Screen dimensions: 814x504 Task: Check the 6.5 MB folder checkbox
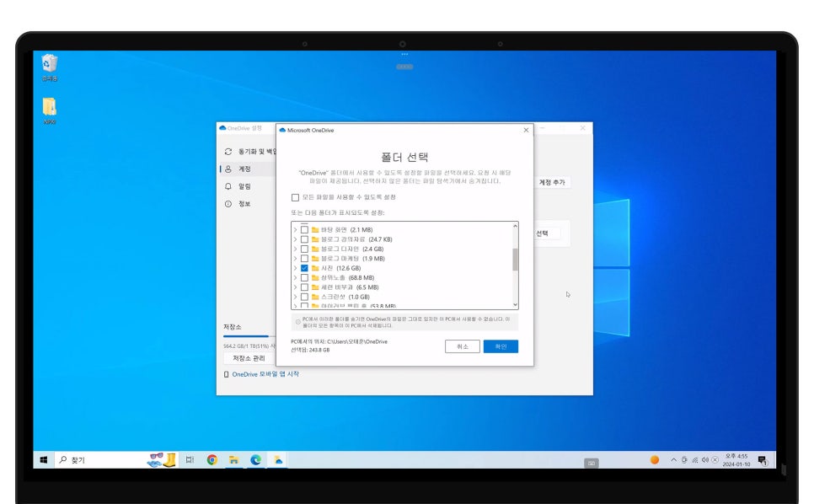(x=305, y=287)
